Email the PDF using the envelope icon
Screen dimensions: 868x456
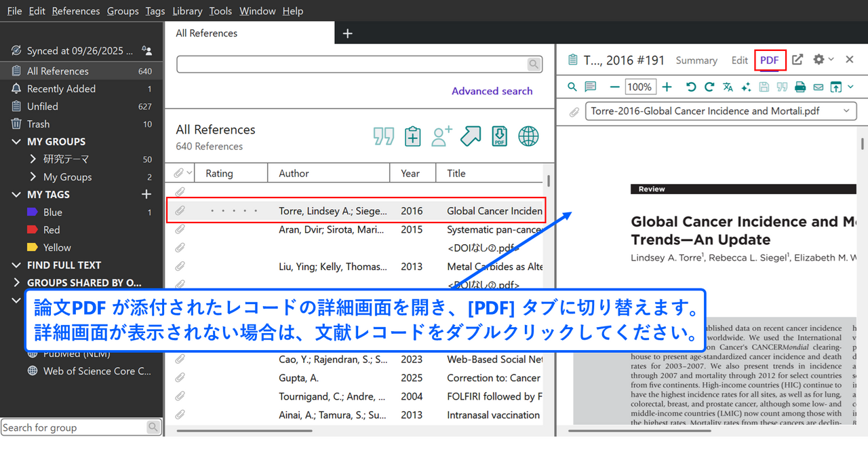tap(818, 87)
